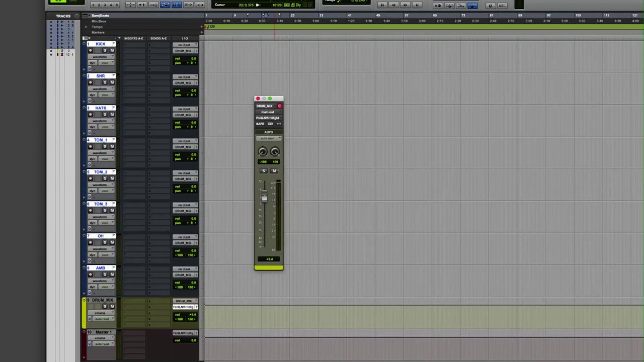
Task: Click the Master 1 track color strip
Action: (85, 345)
